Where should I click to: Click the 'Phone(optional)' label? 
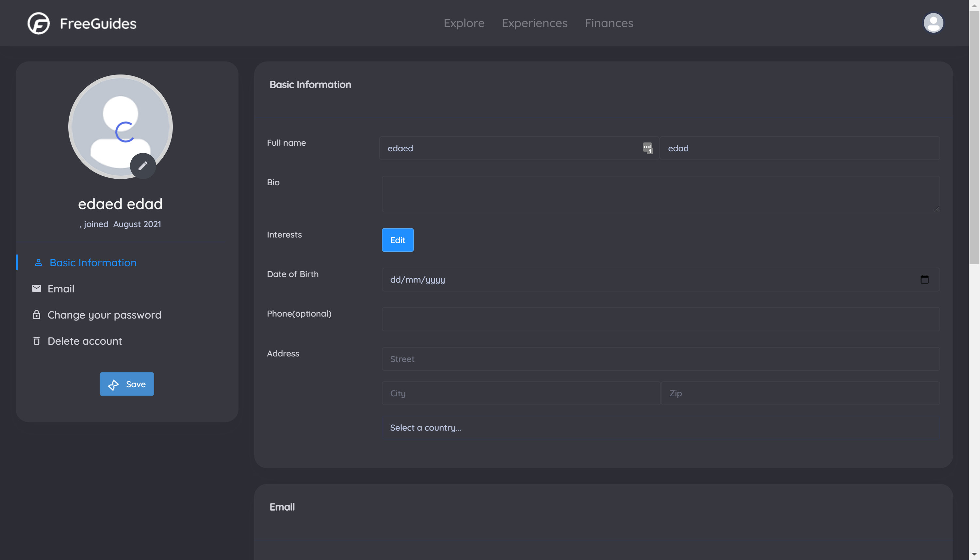pyautogui.click(x=299, y=314)
